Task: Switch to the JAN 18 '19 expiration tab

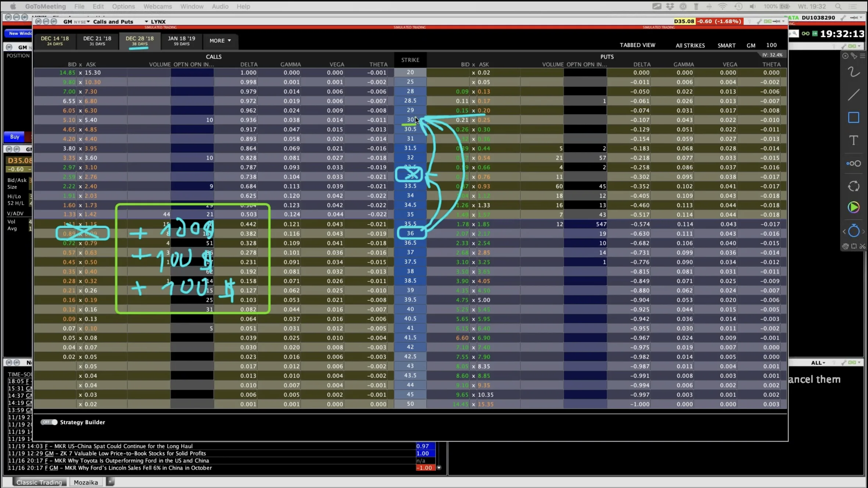Action: (182, 40)
